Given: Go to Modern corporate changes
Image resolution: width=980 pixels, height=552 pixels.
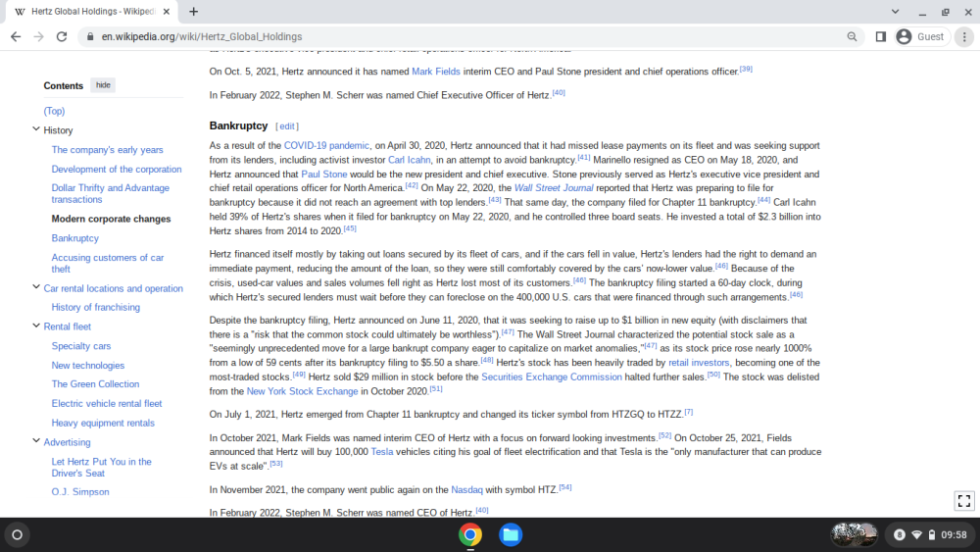Looking at the screenshot, I should pyautogui.click(x=111, y=219).
